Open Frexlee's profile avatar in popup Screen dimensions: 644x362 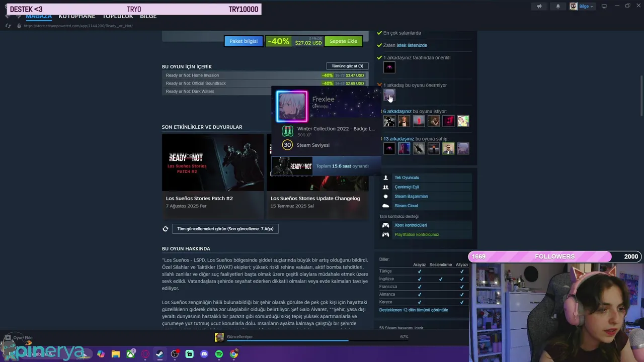coord(292,106)
